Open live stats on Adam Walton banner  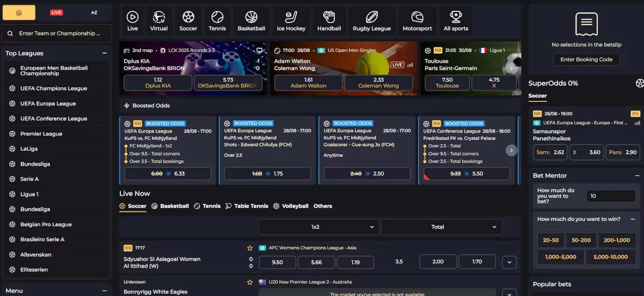[411, 65]
